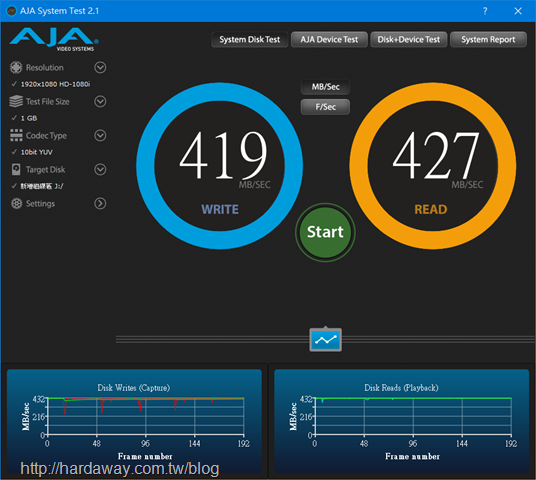Click the Resolution gear icon
The image size is (536, 480).
point(16,68)
